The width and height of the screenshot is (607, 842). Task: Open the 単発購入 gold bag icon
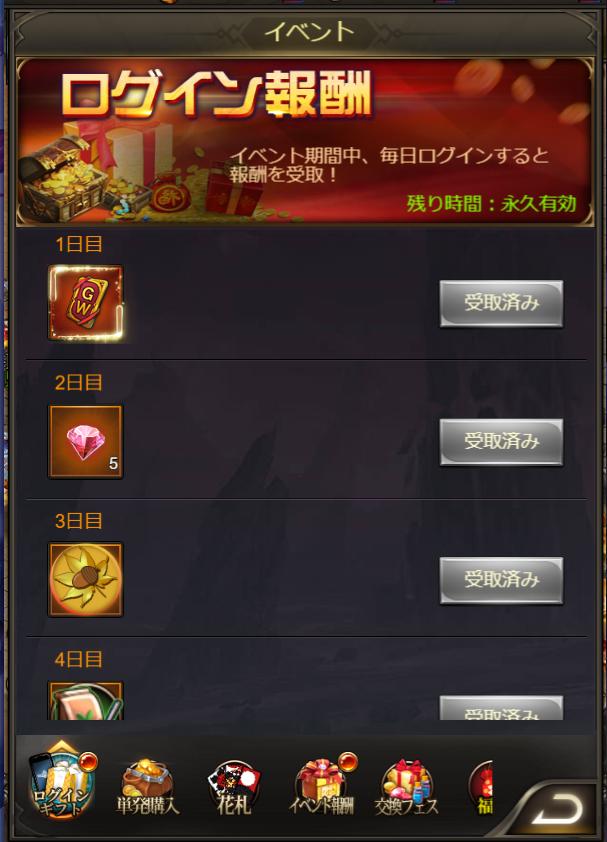click(147, 786)
